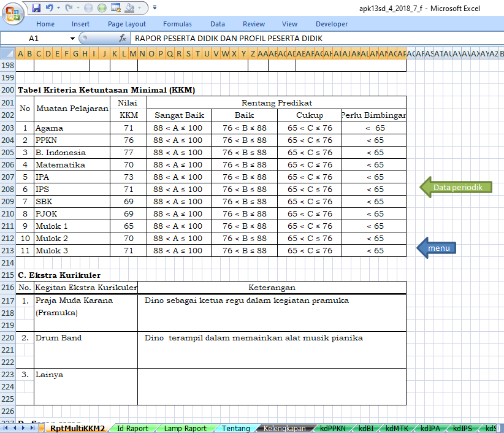Image resolution: width=504 pixels, height=433 pixels.
Task: Switch to kdBI sheet tab
Action: 366,429
